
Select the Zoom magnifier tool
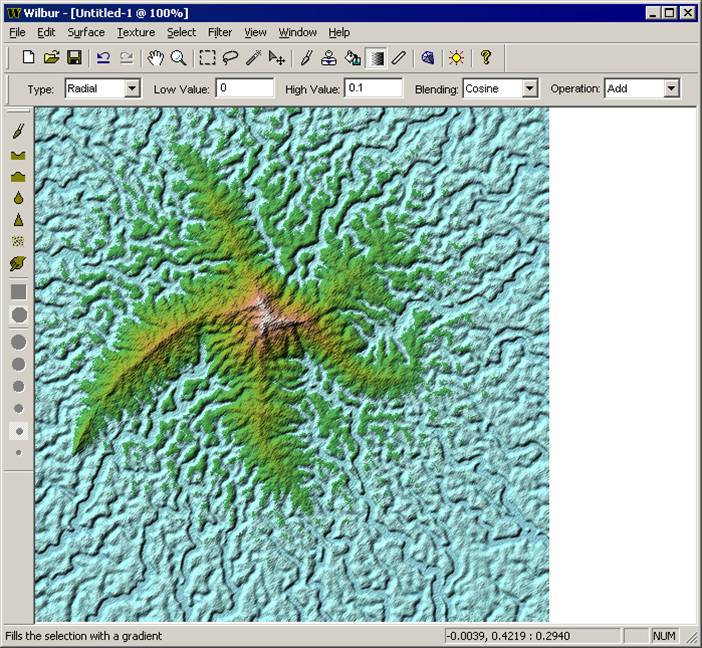pyautogui.click(x=179, y=58)
